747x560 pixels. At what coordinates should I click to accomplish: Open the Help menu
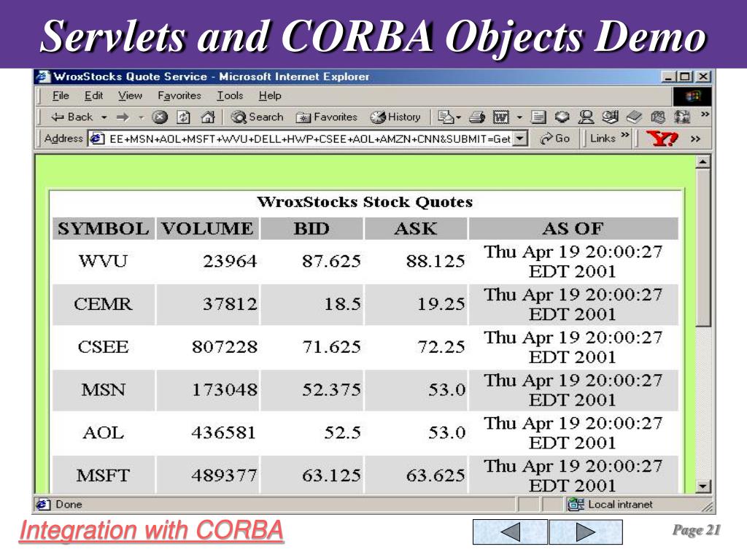coord(270,96)
